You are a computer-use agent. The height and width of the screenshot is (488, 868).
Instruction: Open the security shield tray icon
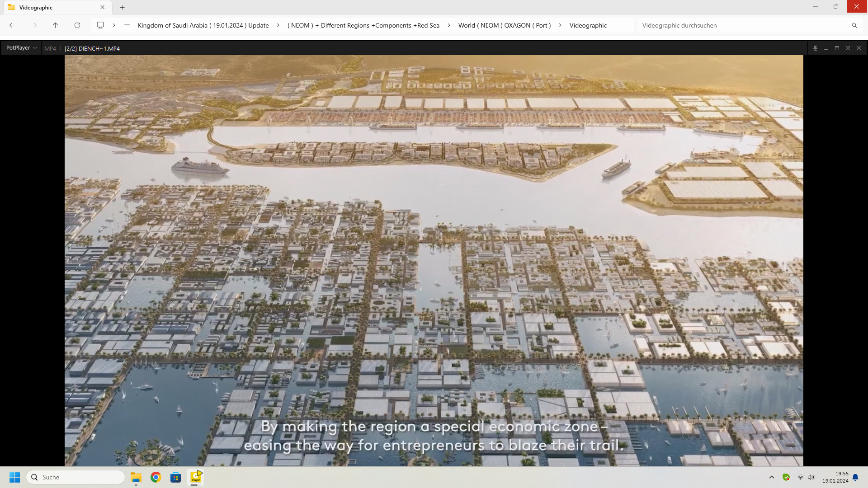(786, 477)
